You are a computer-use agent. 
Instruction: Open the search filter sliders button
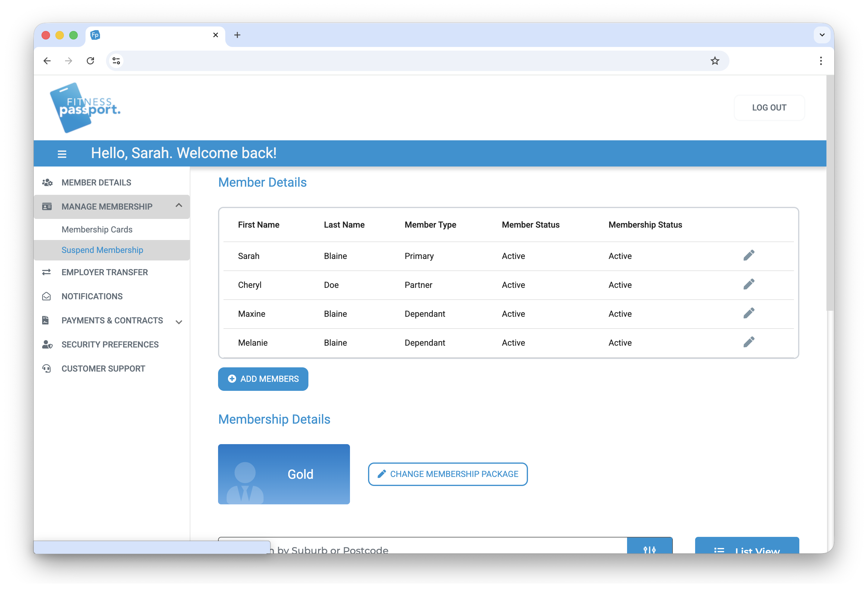click(x=649, y=549)
